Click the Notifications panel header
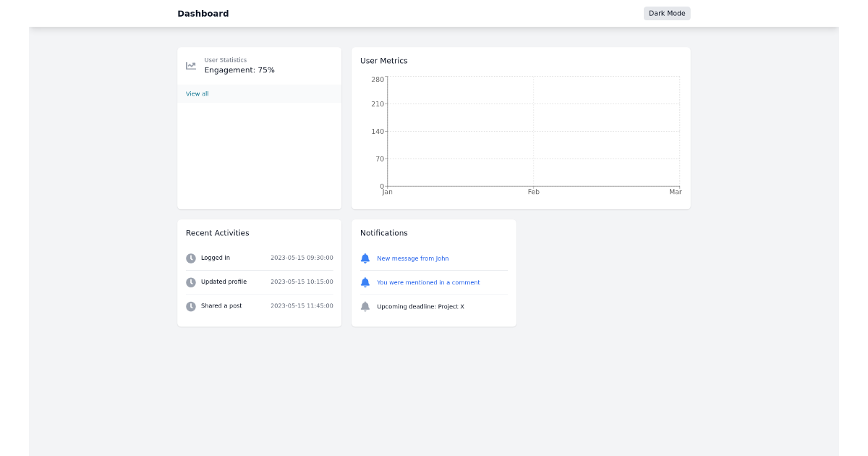Image resolution: width=868 pixels, height=456 pixels. [x=384, y=232]
